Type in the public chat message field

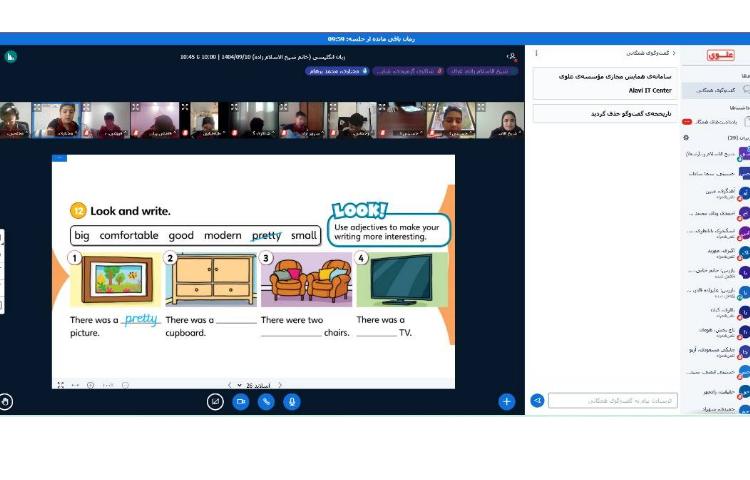pyautogui.click(x=612, y=400)
